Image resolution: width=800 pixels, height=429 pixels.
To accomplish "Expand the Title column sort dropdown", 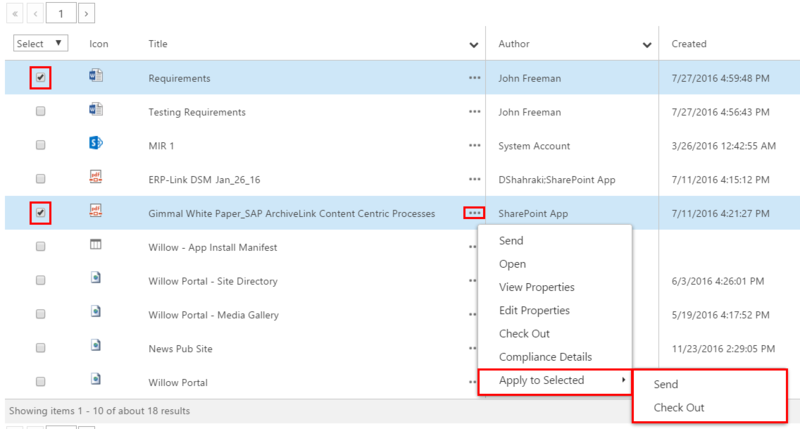I will pyautogui.click(x=474, y=45).
